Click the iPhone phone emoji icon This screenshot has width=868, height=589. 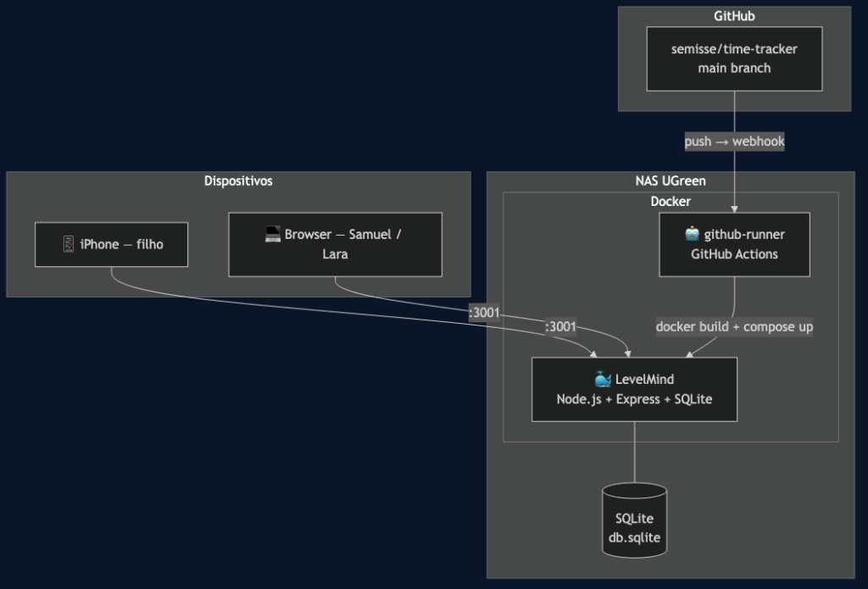pos(69,244)
